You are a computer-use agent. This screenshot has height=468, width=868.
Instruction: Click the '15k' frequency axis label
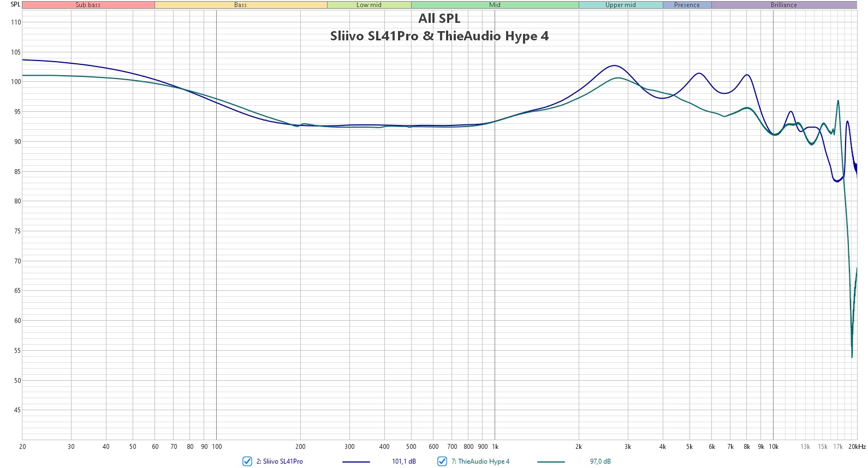tap(823, 447)
